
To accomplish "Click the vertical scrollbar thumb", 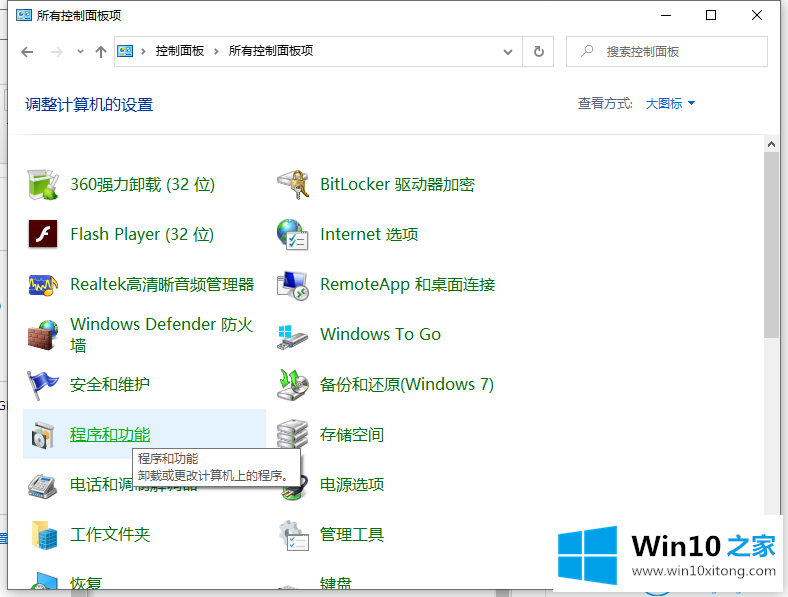I will click(771, 246).
